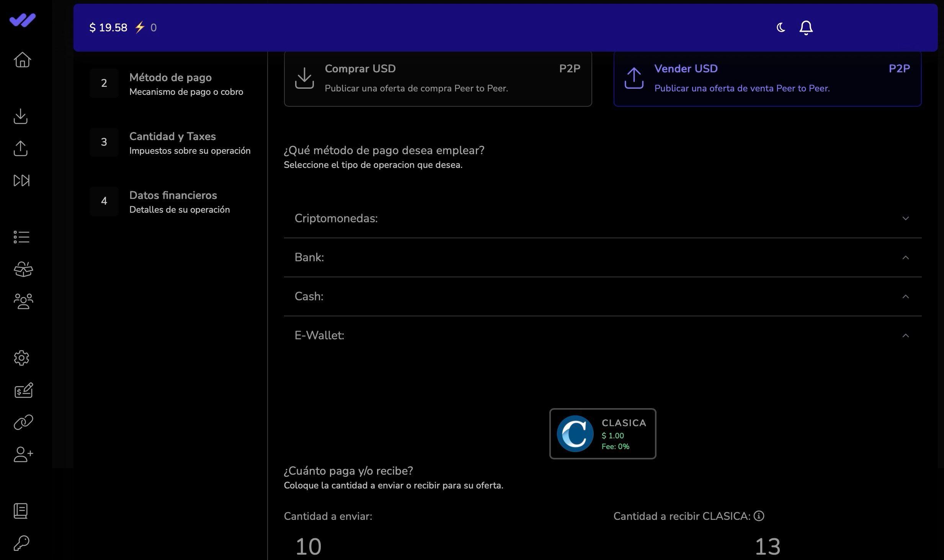Expand the Criptomonedas section
944x560 pixels.
[602, 218]
